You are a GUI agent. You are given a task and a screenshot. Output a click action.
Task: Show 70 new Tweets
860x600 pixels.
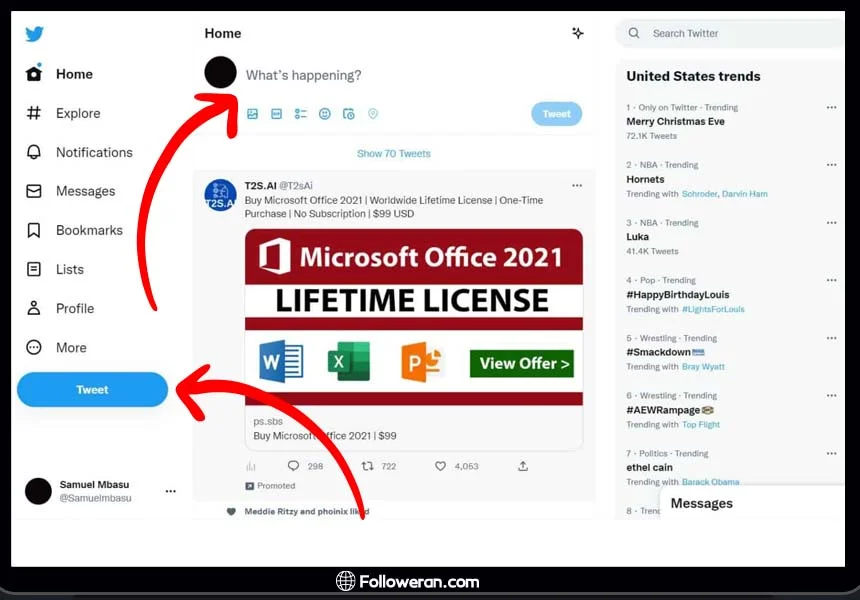(393, 154)
